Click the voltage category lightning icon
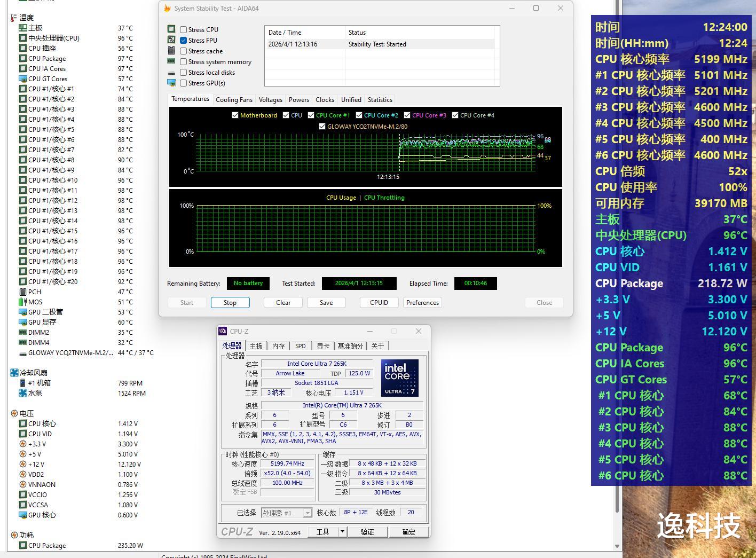This screenshot has width=756, height=558. 14,413
